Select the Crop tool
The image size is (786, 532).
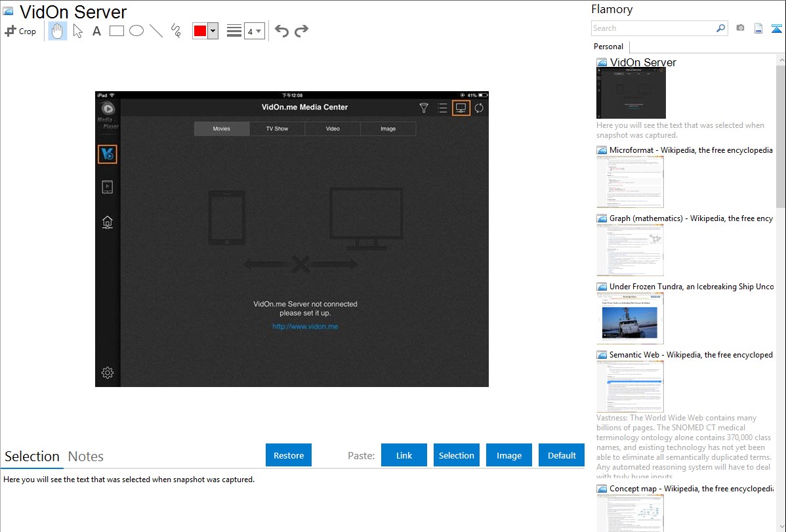click(20, 31)
